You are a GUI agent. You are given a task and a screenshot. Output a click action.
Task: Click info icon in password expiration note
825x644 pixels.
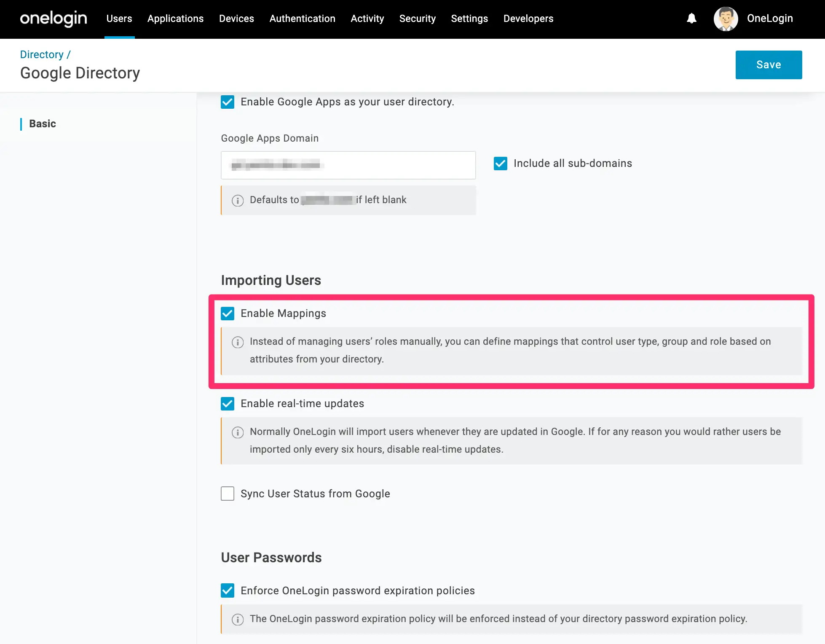tap(238, 619)
